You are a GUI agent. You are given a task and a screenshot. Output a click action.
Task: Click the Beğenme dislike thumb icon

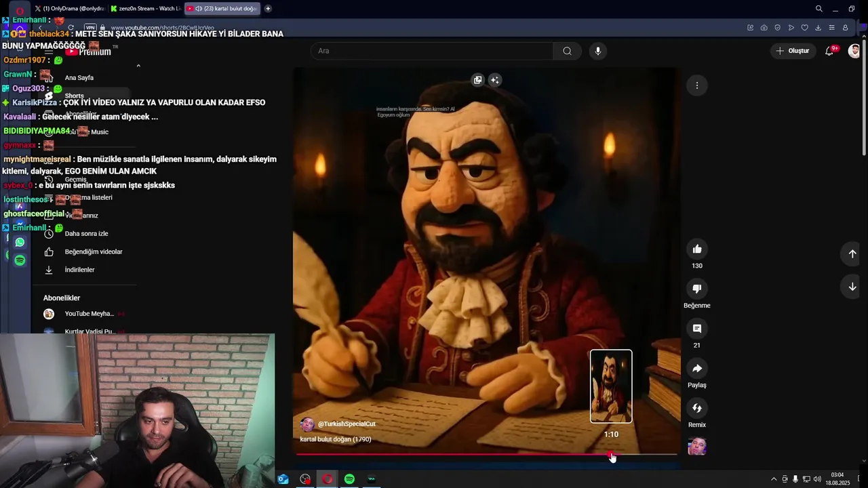click(x=696, y=289)
